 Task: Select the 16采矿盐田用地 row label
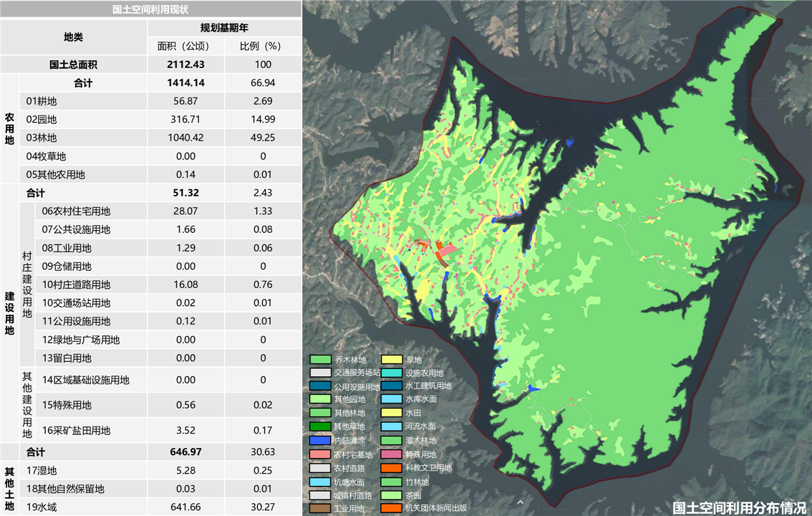(x=76, y=431)
